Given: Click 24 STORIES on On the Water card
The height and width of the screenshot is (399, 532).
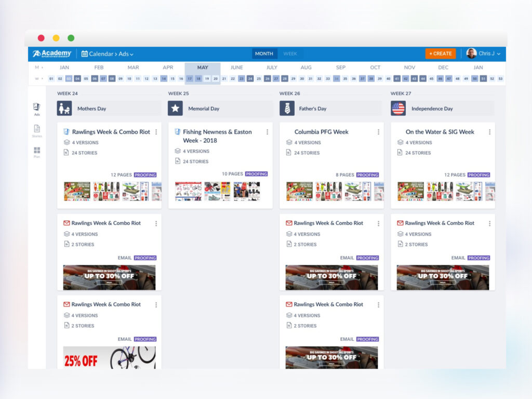Looking at the screenshot, I should coord(418,153).
